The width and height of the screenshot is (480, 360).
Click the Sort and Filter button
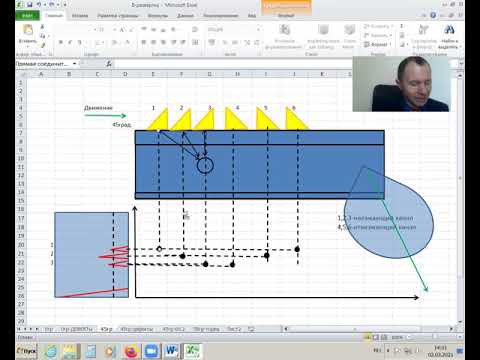(x=423, y=36)
